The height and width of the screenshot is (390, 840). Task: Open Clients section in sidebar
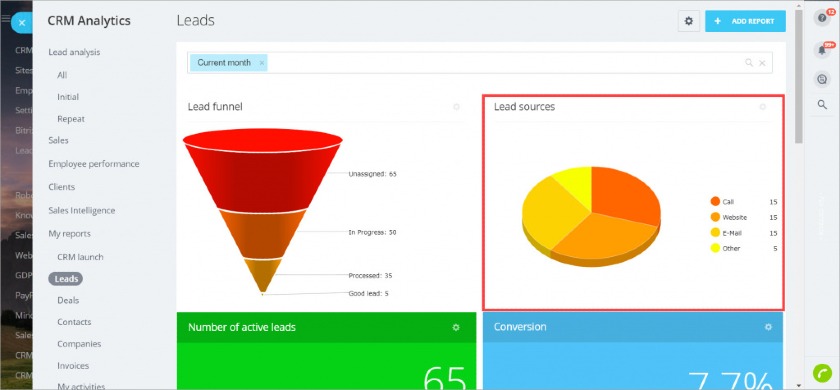[62, 187]
